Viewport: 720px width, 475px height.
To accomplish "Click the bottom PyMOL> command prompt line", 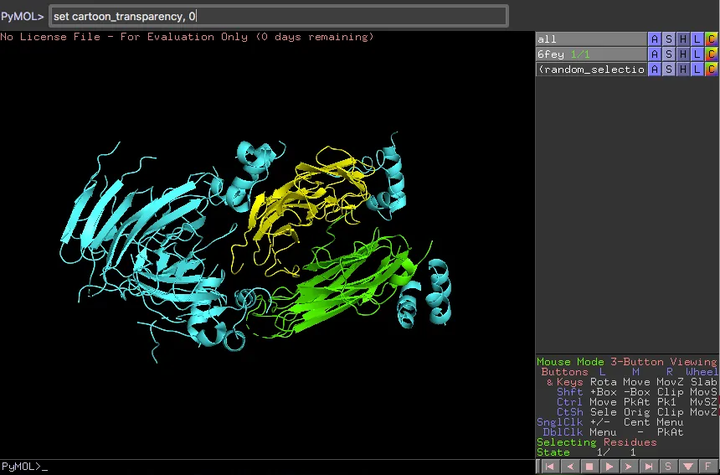I will (267, 467).
